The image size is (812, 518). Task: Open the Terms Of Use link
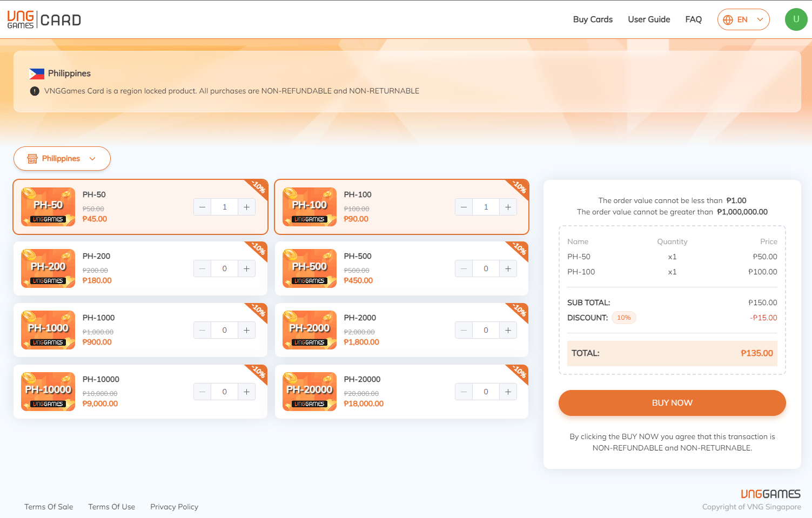pyautogui.click(x=112, y=507)
